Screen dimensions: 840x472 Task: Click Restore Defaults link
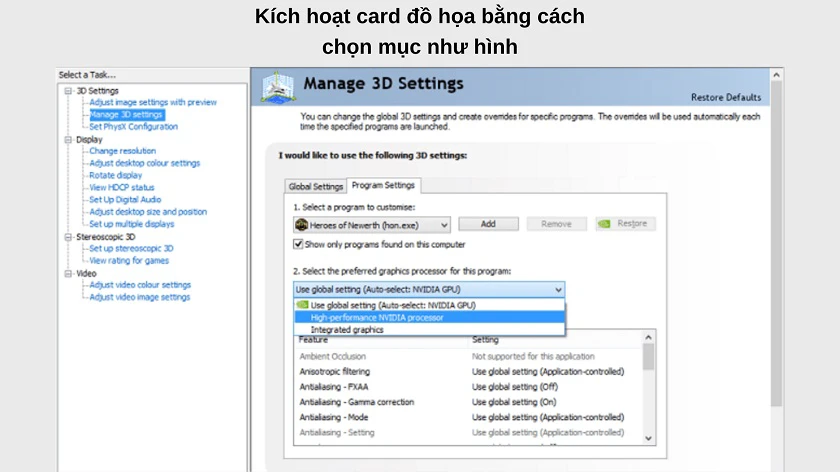726,98
